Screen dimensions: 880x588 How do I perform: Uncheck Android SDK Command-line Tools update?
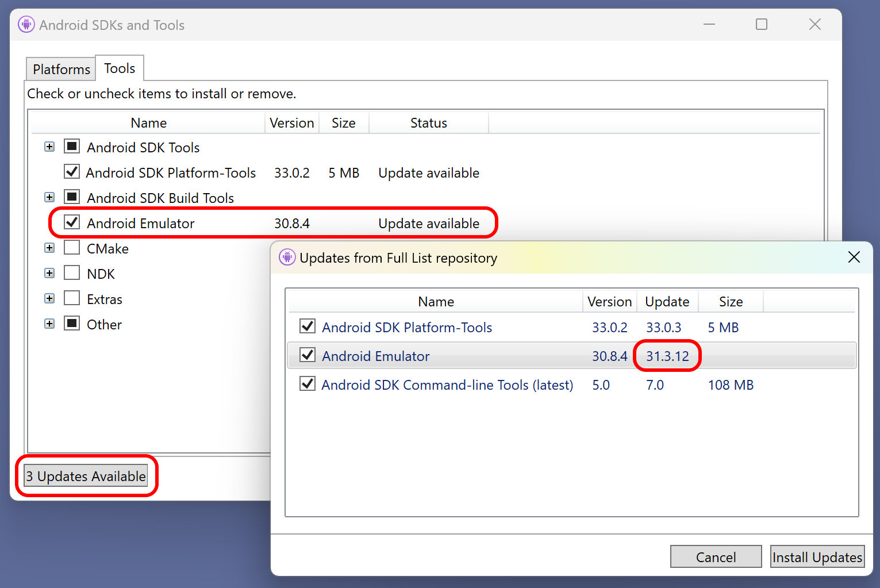coord(308,384)
